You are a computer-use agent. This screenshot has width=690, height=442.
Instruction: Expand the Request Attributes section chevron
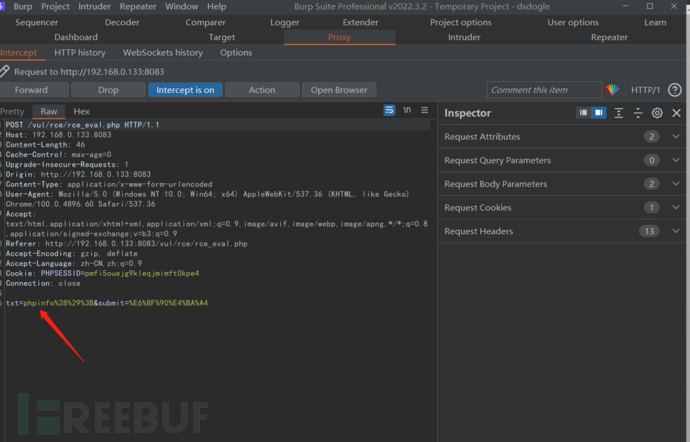(676, 136)
